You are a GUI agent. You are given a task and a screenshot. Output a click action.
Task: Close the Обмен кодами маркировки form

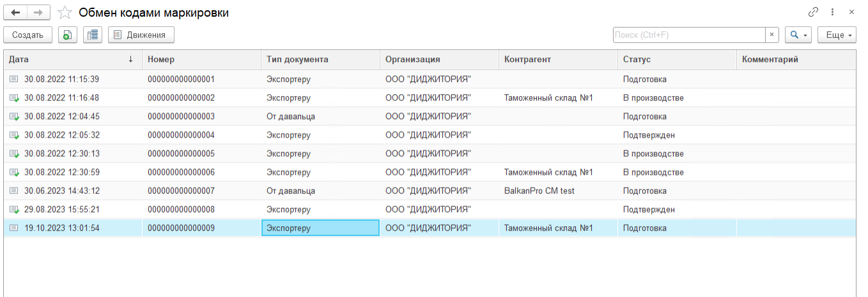851,12
